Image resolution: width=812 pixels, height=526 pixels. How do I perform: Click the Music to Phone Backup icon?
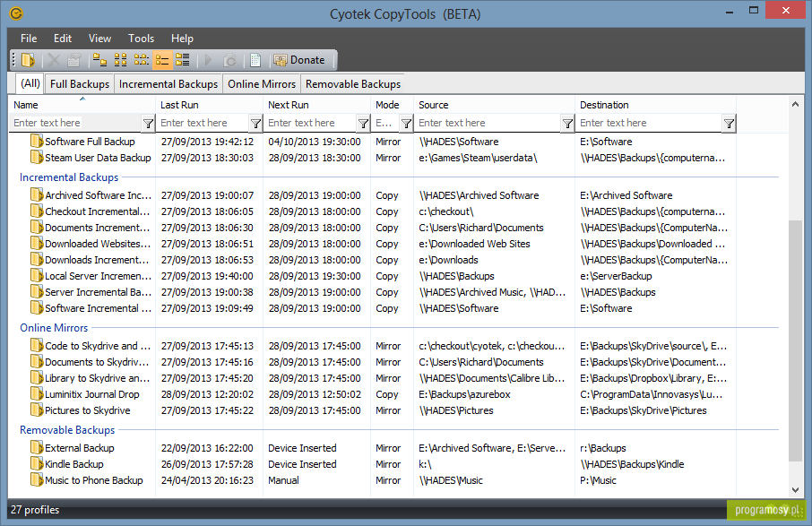tap(36, 480)
